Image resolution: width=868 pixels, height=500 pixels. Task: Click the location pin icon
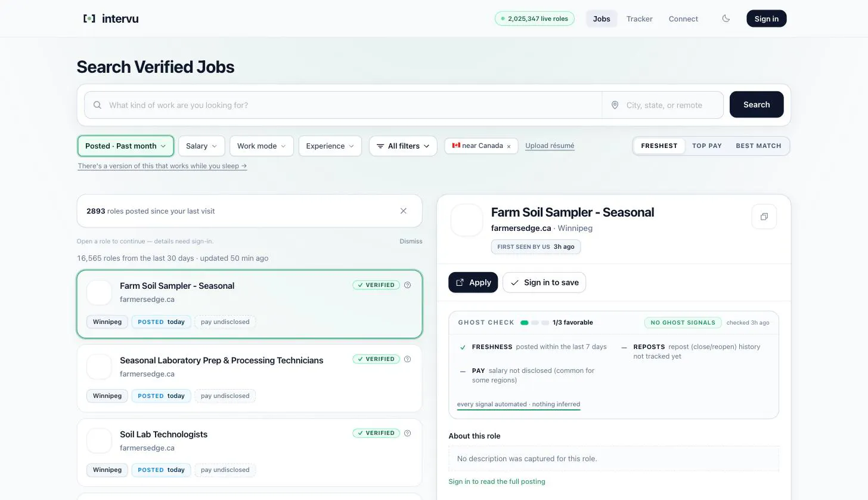coord(615,105)
